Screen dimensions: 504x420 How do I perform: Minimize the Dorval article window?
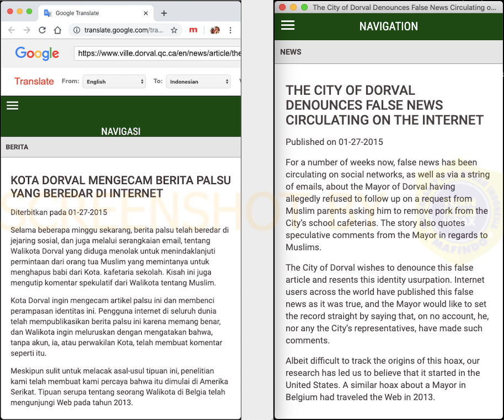[x=293, y=7]
